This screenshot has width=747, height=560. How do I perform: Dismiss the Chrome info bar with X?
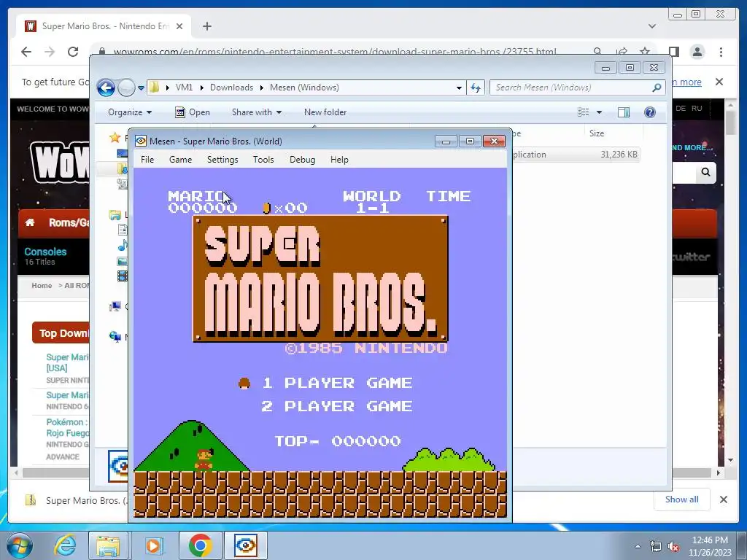point(719,82)
